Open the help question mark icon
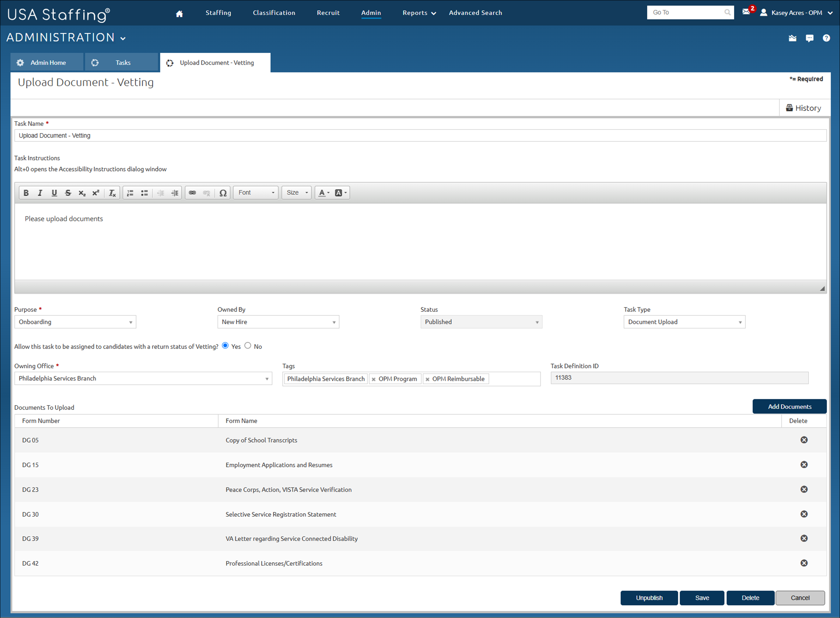The width and height of the screenshot is (840, 618). (x=827, y=38)
